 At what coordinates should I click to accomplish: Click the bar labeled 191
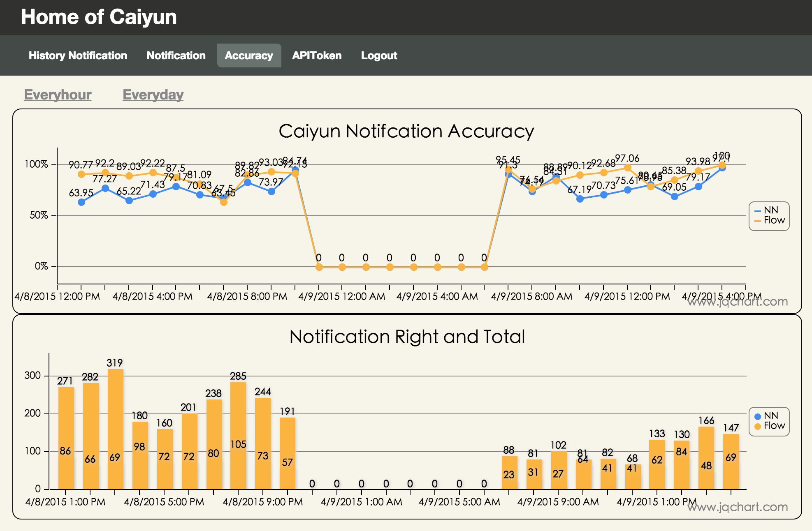click(x=288, y=453)
